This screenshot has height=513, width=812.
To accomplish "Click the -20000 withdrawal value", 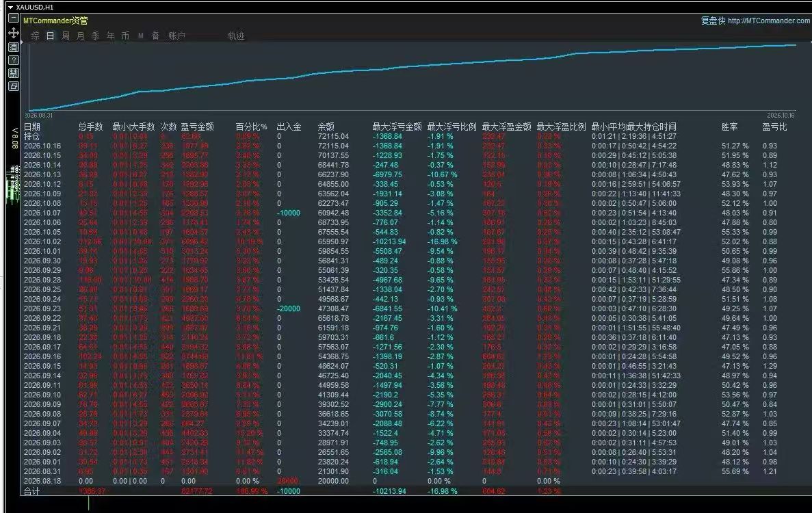I will pos(289,308).
